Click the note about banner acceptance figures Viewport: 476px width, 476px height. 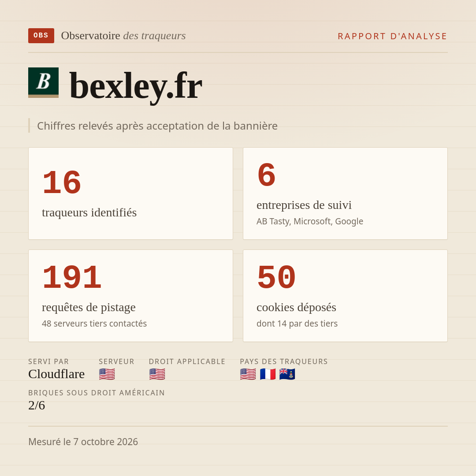click(157, 126)
